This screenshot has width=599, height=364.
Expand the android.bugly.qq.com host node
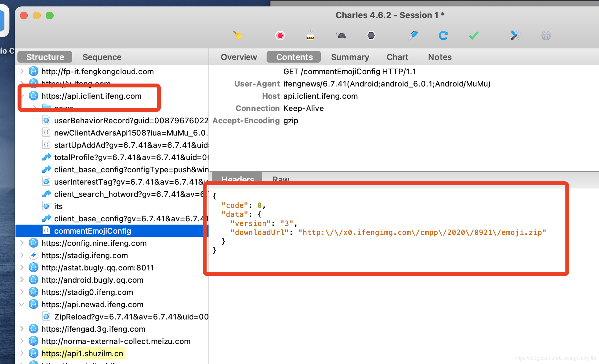pyautogui.click(x=22, y=280)
